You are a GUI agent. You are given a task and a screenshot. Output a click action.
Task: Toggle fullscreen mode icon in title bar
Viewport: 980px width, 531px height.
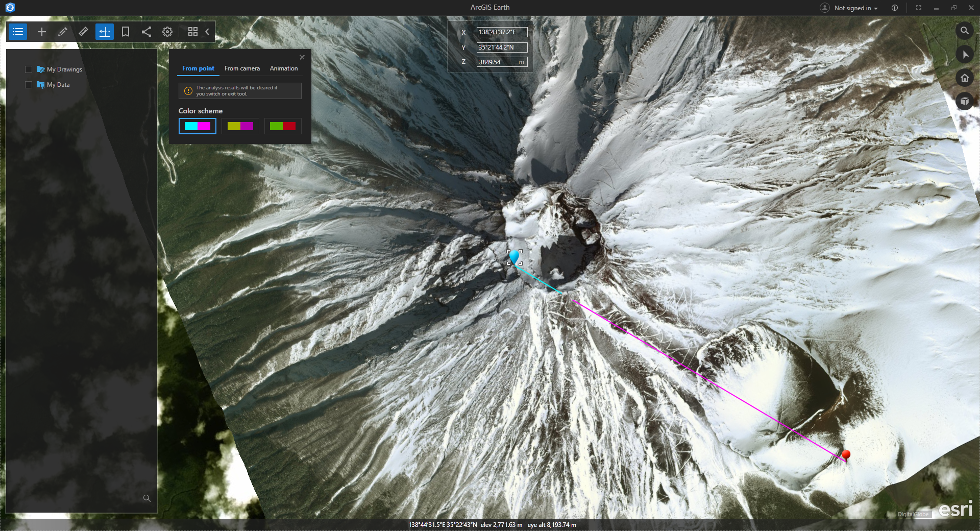pos(919,8)
